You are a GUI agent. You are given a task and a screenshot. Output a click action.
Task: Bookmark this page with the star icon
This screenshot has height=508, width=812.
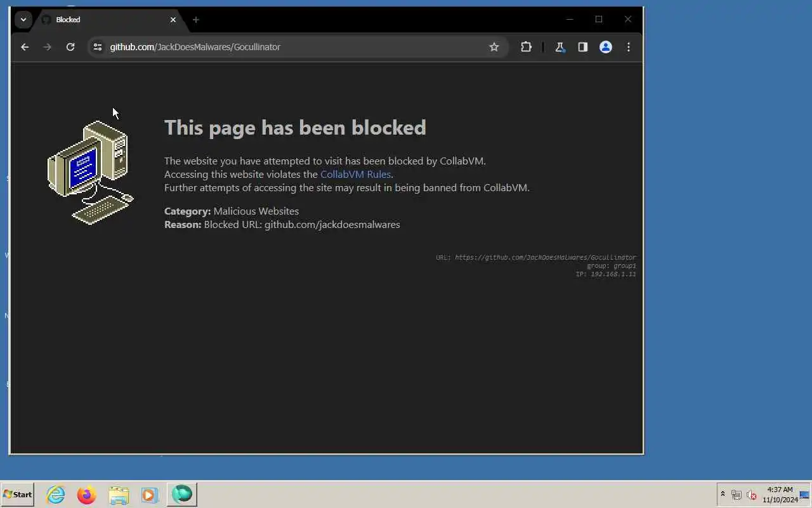494,47
